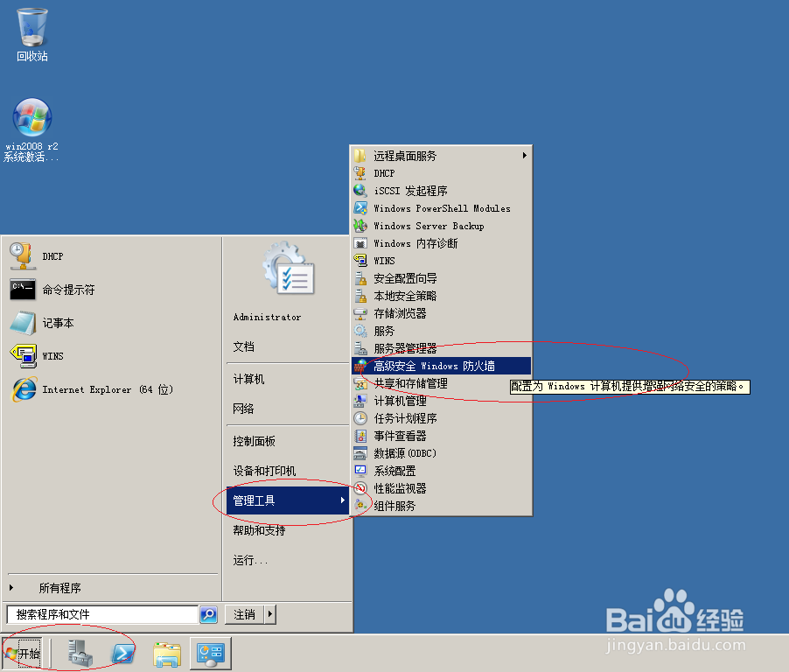Open 计算机管理
Screen dimensions: 789x672
(x=441, y=401)
